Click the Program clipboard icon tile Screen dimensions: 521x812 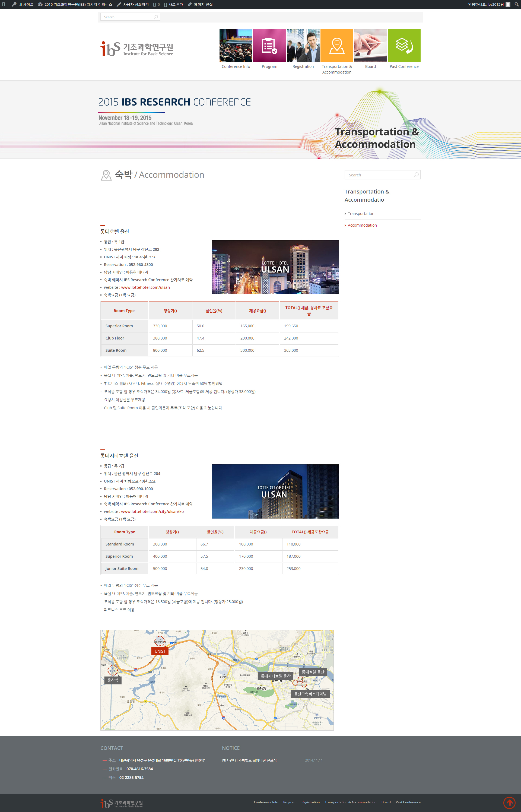point(269,46)
